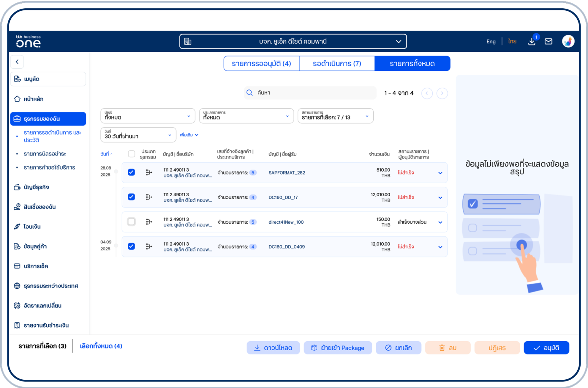Click เลือกทั้งหมด (4) link
This screenshot has height=388, width=588.
click(x=101, y=346)
